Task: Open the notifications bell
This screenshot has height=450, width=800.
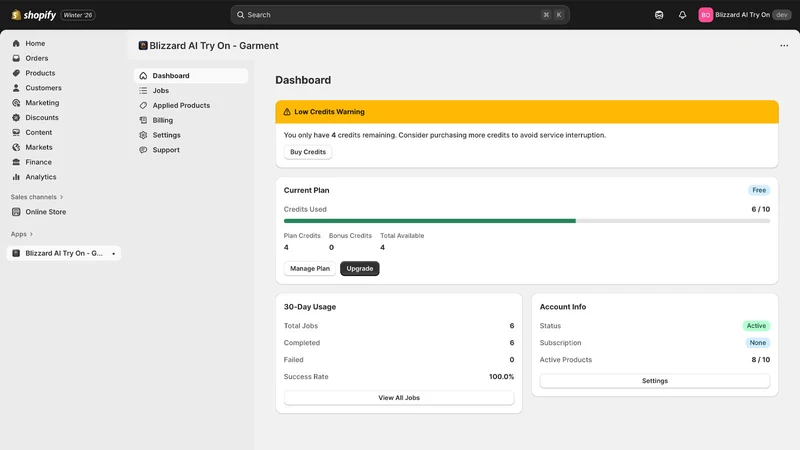Action: 682,15
